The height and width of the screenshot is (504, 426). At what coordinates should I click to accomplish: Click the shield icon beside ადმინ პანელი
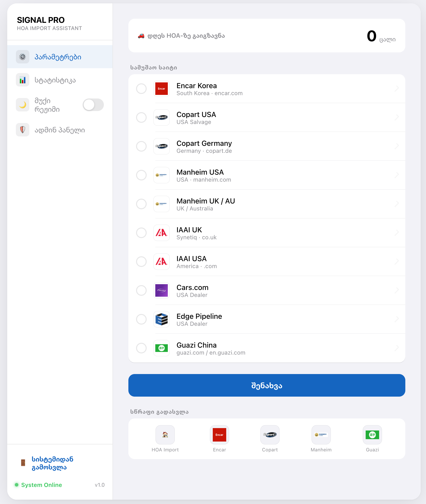pyautogui.click(x=22, y=130)
